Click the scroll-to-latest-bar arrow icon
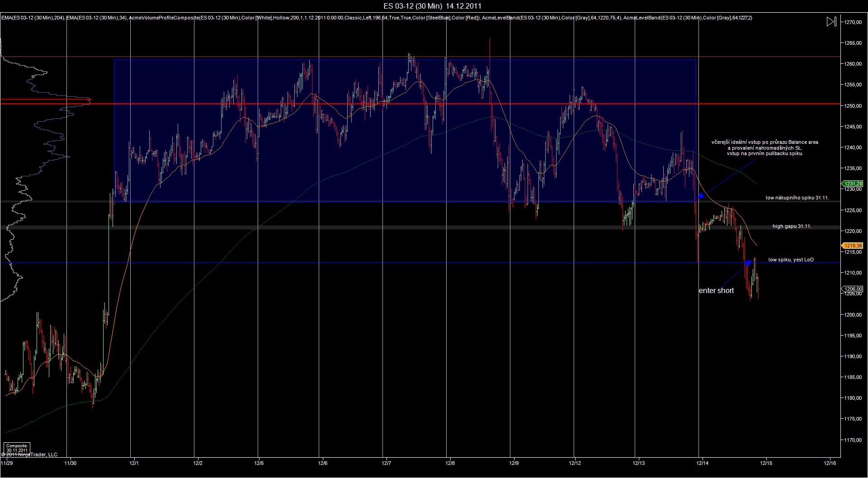 (831, 22)
